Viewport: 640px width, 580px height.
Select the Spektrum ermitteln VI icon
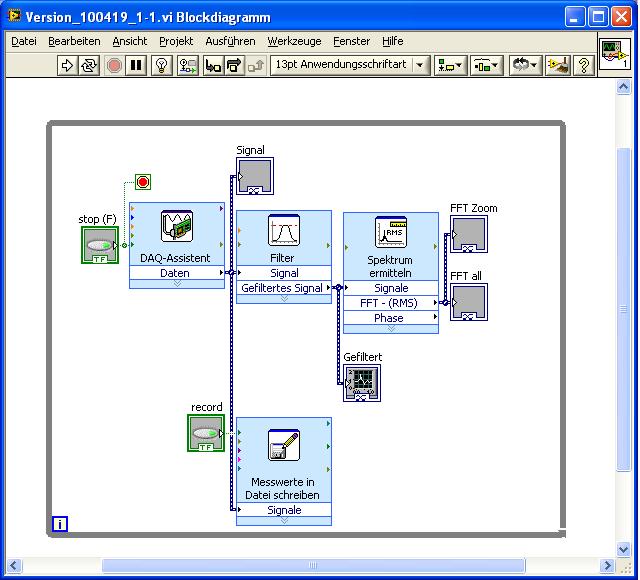tap(391, 232)
